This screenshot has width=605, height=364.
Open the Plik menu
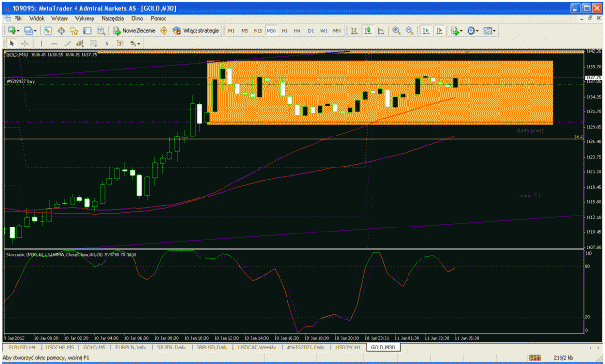point(17,18)
